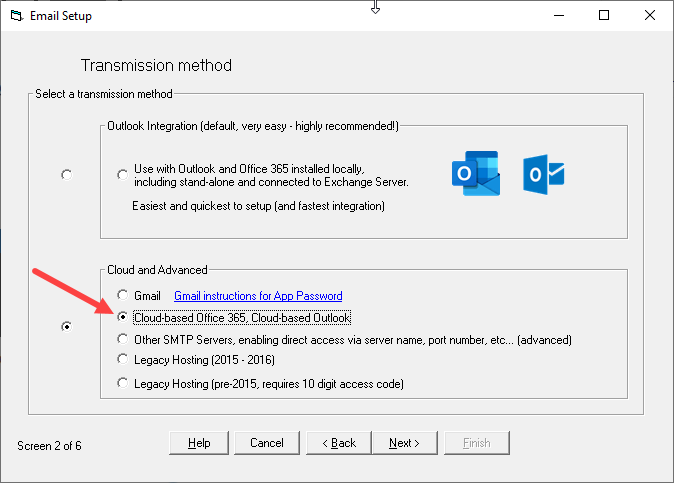The height and width of the screenshot is (483, 674).
Task: Select Legacy Hosting (2015 - 2016) option
Action: point(123,359)
